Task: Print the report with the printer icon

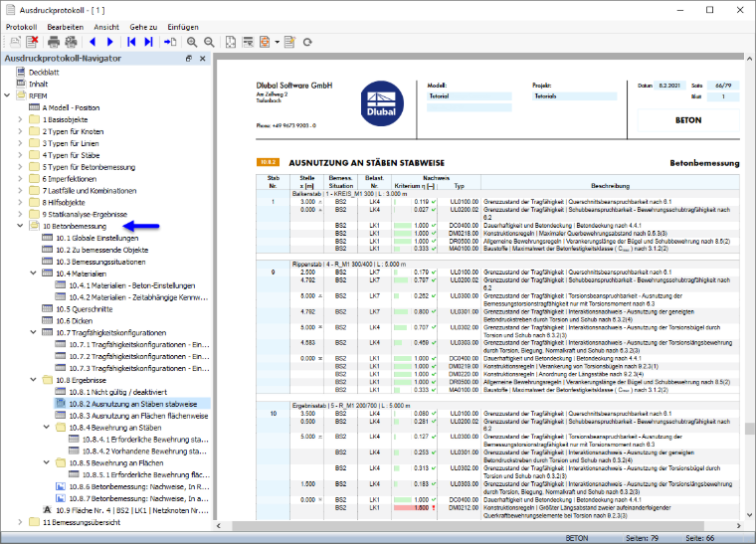Action: pyautogui.click(x=54, y=42)
